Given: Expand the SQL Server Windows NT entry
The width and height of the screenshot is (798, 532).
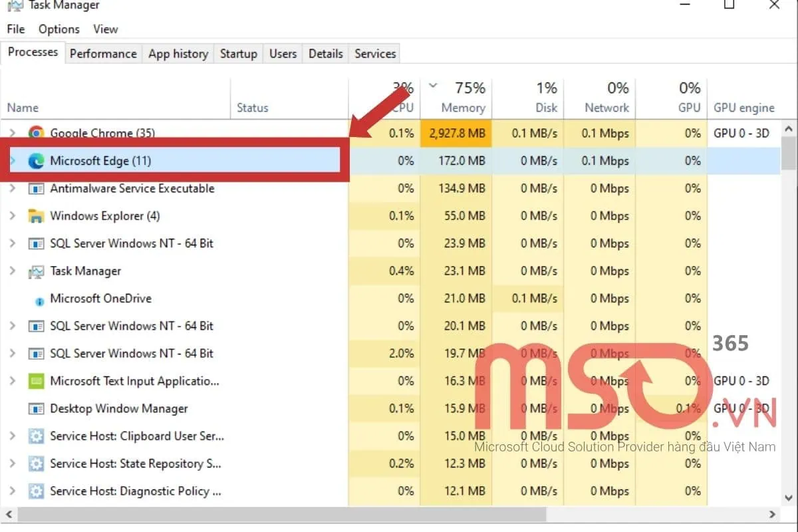Looking at the screenshot, I should [12, 243].
